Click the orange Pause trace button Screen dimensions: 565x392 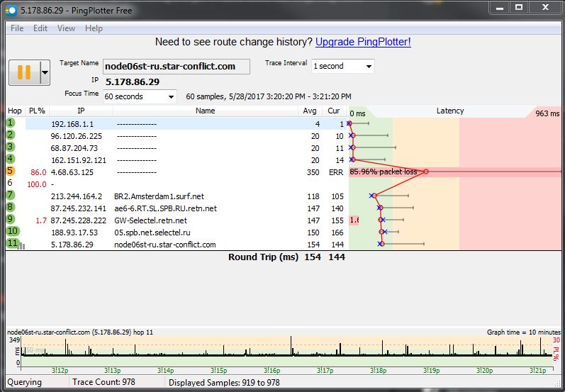pyautogui.click(x=24, y=72)
